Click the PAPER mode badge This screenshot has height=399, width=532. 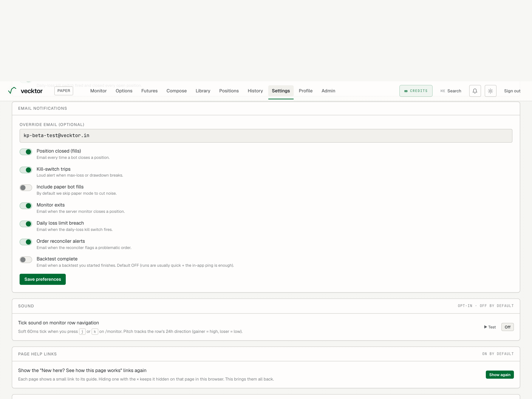(x=64, y=91)
